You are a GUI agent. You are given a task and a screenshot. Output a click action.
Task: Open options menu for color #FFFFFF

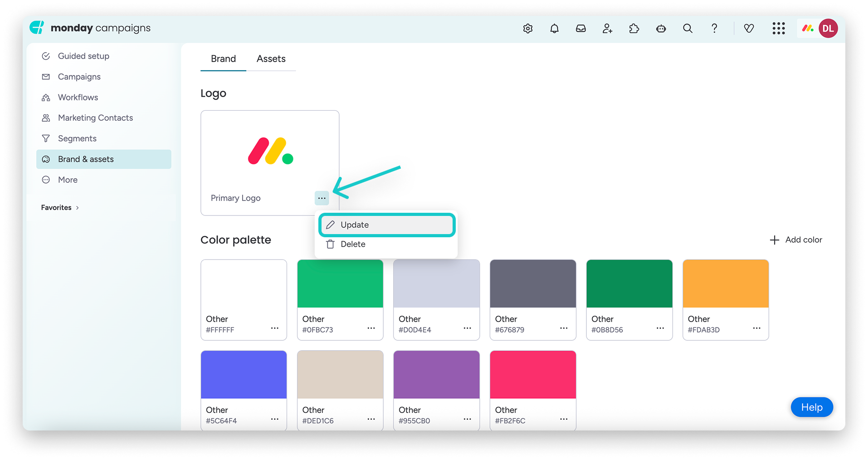click(275, 328)
